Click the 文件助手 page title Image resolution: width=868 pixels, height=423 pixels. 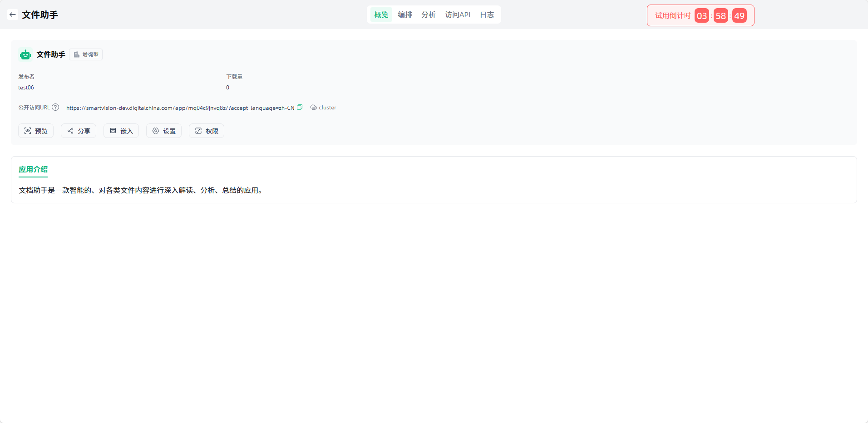[x=40, y=15]
